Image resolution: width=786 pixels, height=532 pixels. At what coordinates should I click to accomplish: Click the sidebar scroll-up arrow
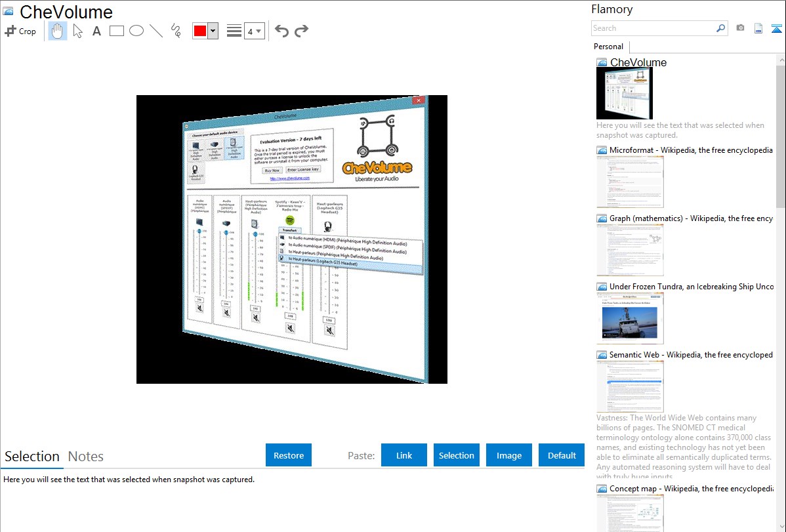(781, 60)
